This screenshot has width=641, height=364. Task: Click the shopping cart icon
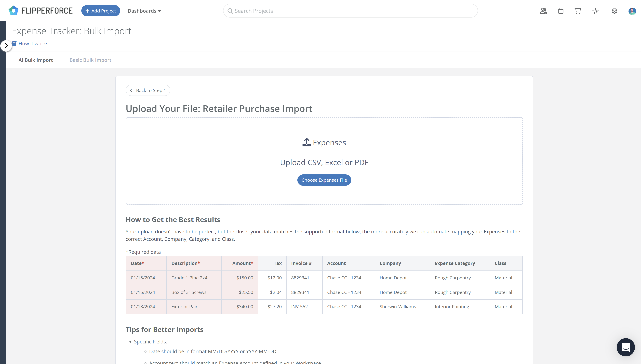[x=578, y=11]
